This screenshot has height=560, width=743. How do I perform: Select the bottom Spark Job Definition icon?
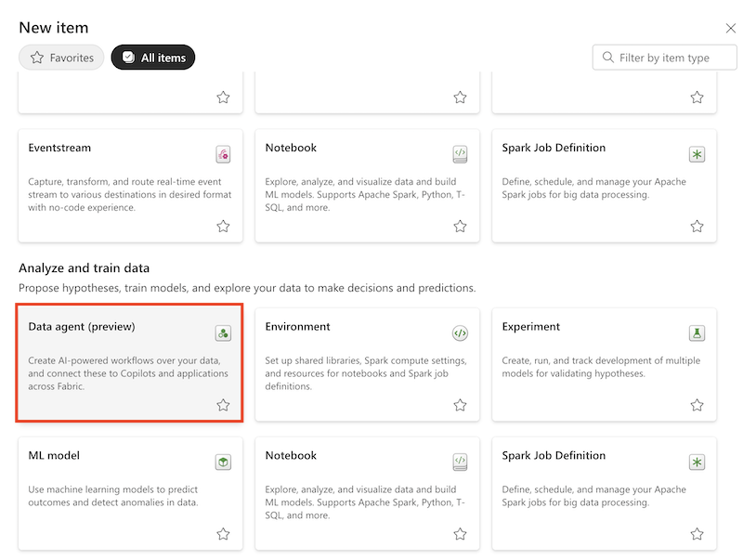[x=697, y=462]
